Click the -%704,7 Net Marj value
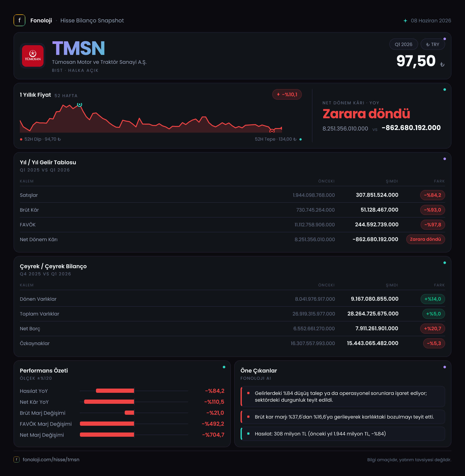The width and height of the screenshot is (465, 476). (213, 435)
